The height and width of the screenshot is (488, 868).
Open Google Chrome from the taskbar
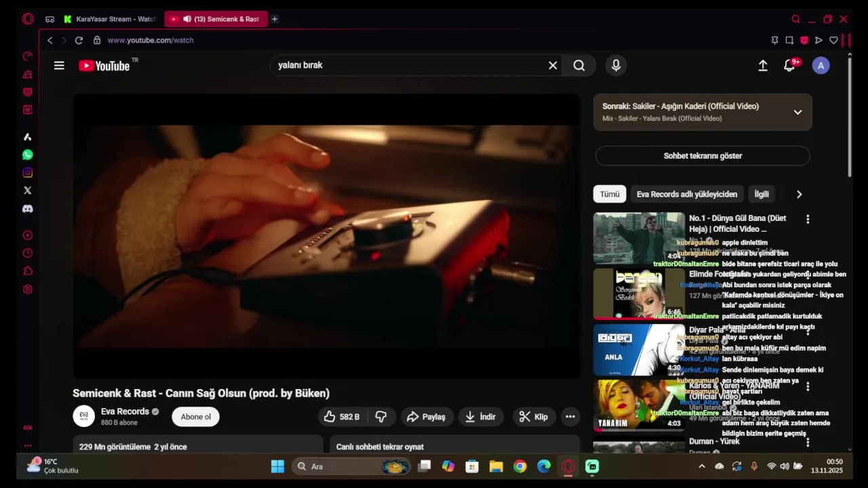point(520,466)
